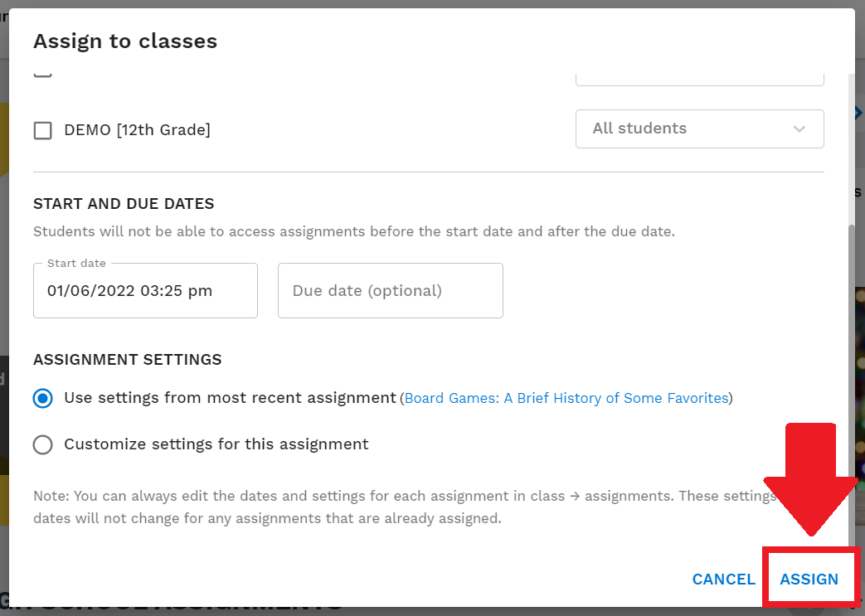The image size is (865, 616).
Task: Open the partially visible dropdown above All students
Action: coord(699,75)
